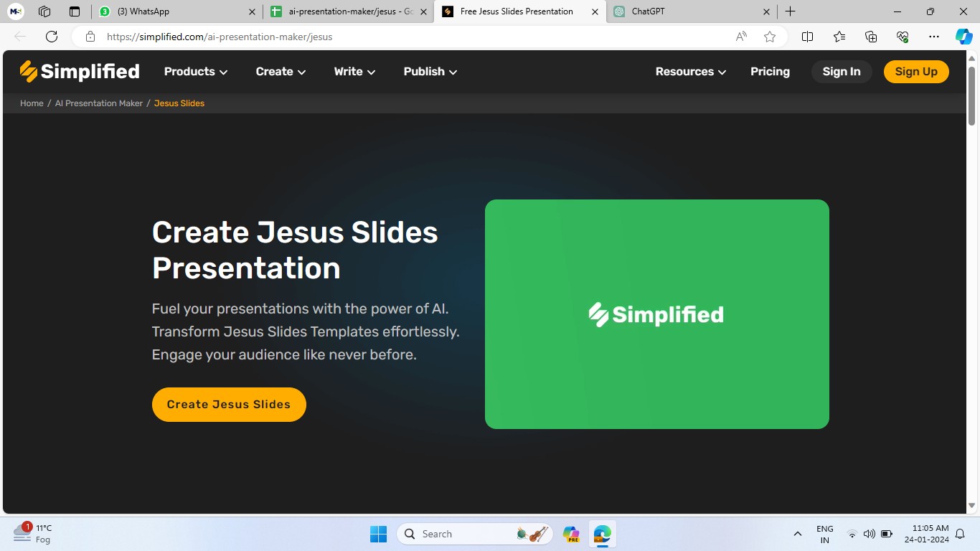Click the Sign In button
980x551 pixels.
click(x=842, y=72)
